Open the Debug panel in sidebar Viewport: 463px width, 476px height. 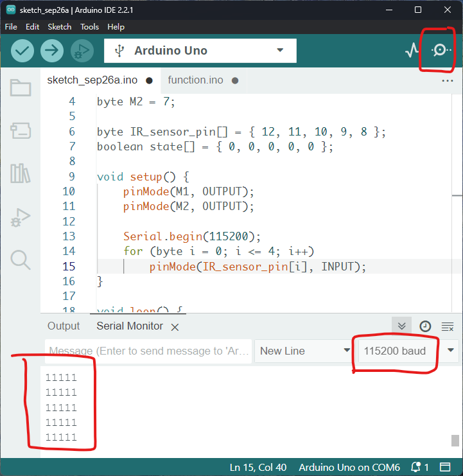click(x=21, y=217)
